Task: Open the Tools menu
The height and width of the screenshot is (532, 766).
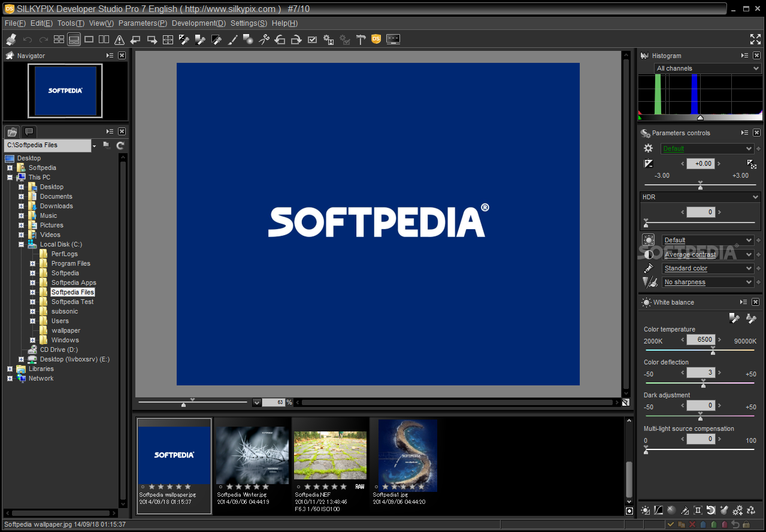Action: [x=71, y=23]
